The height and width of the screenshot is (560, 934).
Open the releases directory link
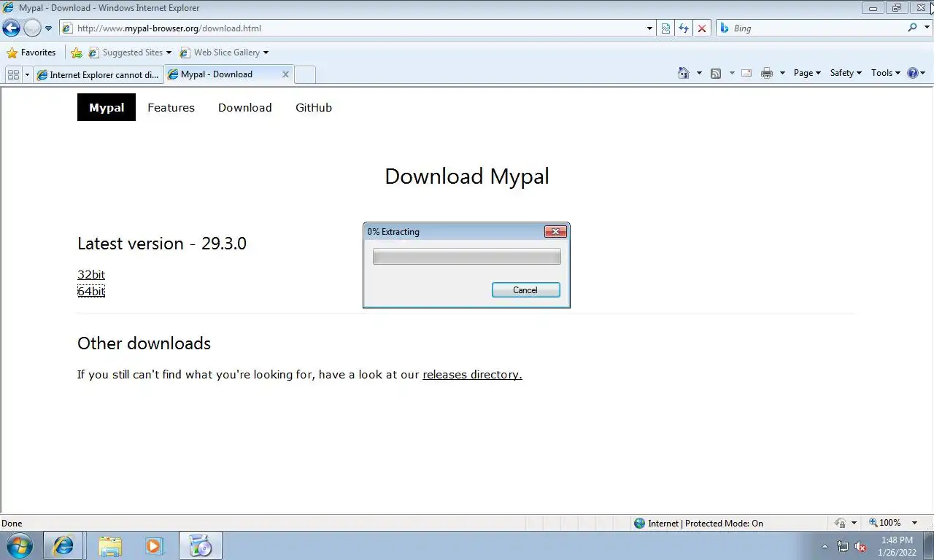click(472, 374)
